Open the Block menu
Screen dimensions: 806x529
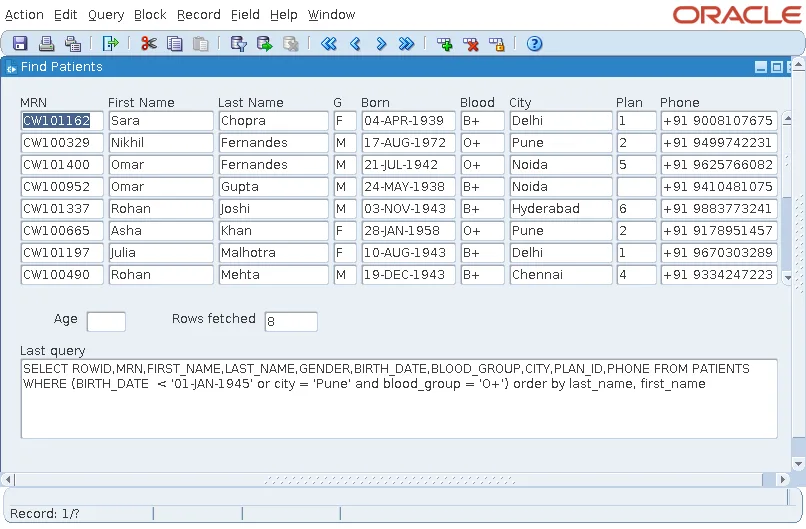[x=150, y=15]
